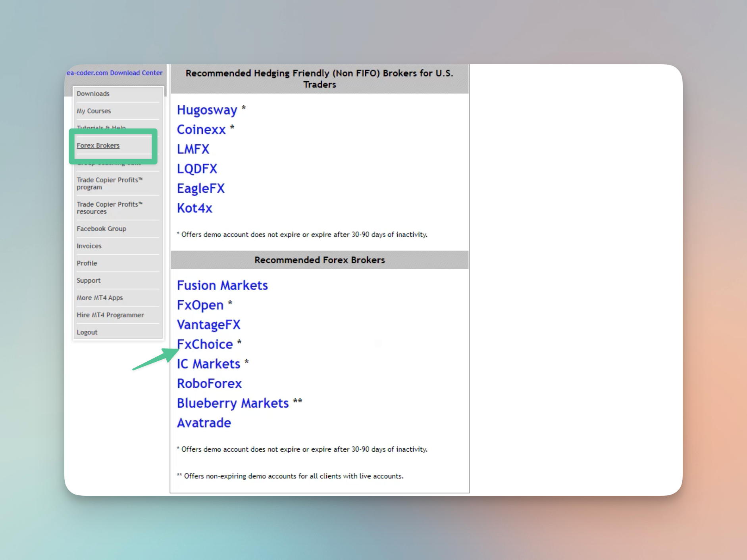Viewport: 747px width, 560px height.
Task: Select Forex Brokers in sidebar
Action: point(98,146)
